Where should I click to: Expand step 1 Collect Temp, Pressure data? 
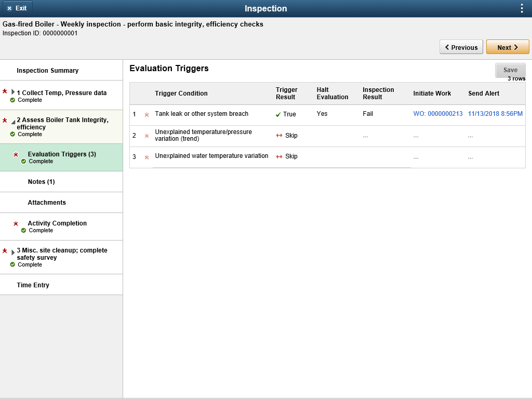(x=13, y=92)
